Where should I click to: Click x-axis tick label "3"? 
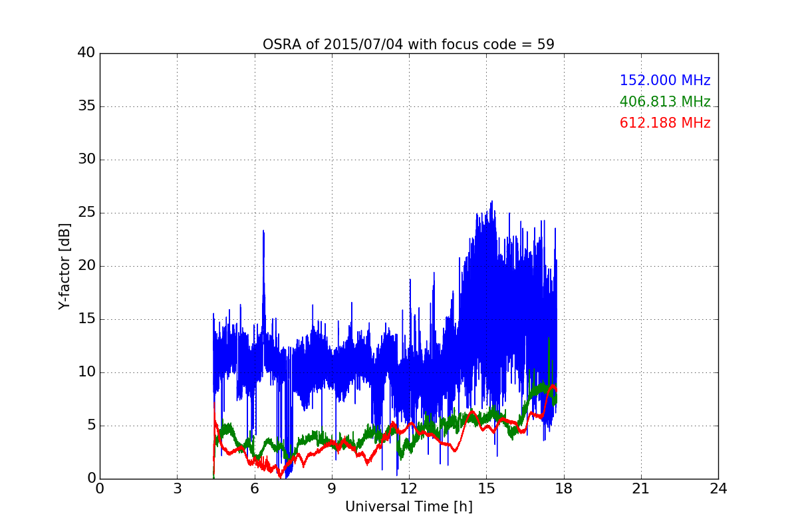(177, 489)
